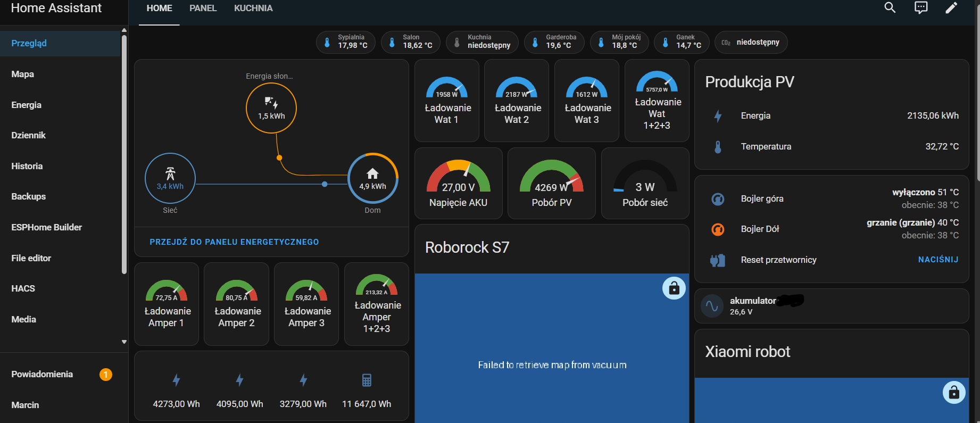Viewport: 980px width, 423px height.
Task: Open the Ładowanie Amper 2 gauge
Action: (237, 304)
